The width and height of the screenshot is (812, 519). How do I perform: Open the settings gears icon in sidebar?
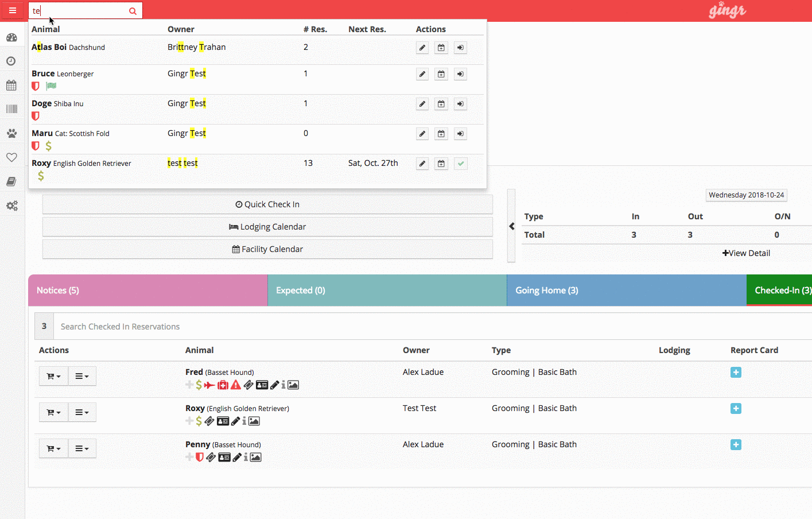click(x=12, y=206)
